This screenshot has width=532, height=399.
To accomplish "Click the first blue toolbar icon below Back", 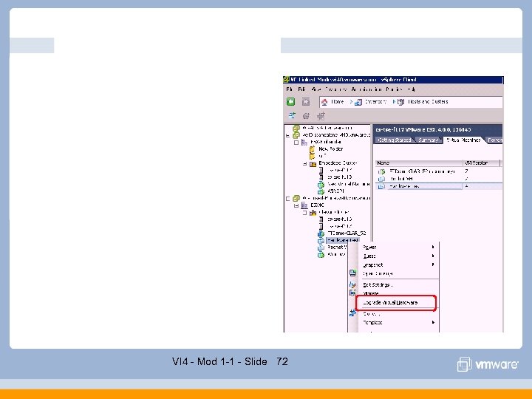I will (292, 116).
